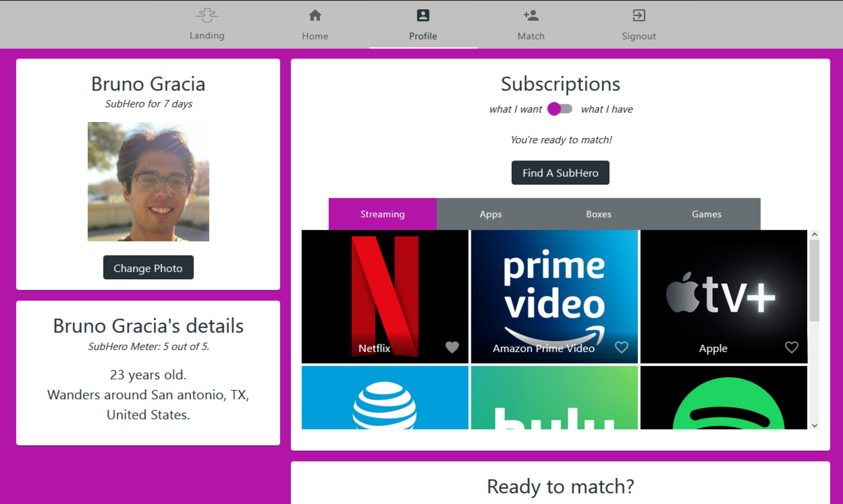The width and height of the screenshot is (843, 504).
Task: Favorite Apple TV+ with heart icon
Action: point(791,347)
